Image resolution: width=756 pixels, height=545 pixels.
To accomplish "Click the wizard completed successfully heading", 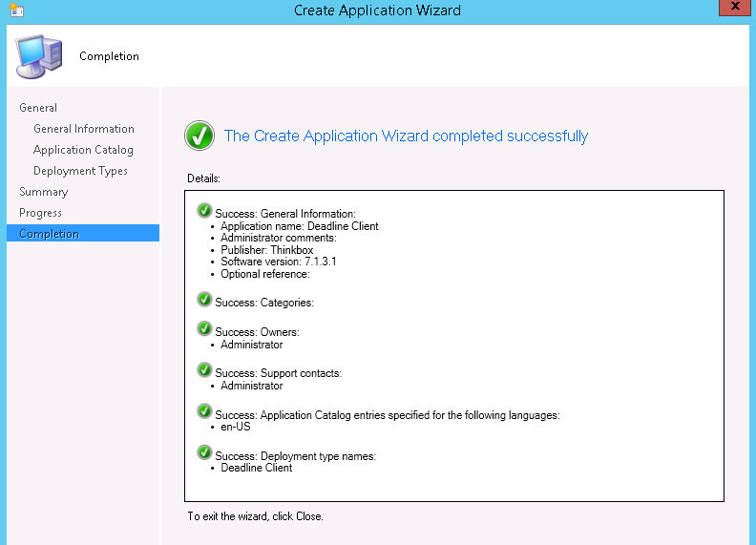I will click(406, 136).
